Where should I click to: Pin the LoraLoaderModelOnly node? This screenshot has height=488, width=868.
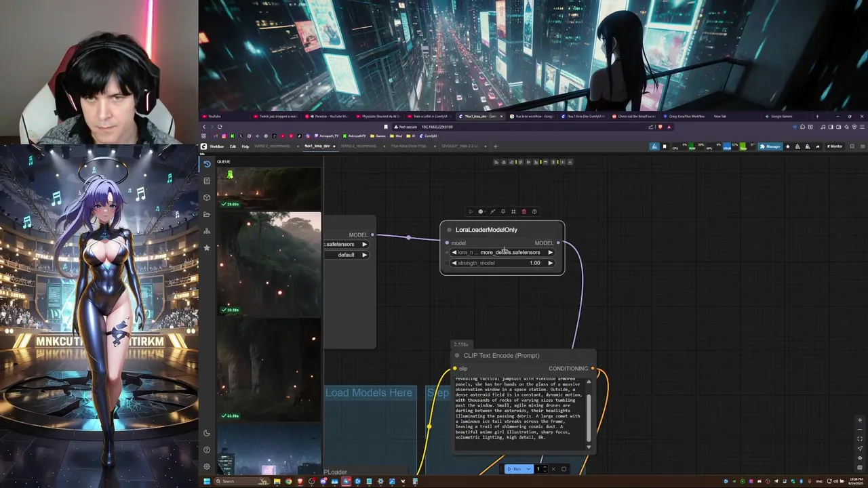[502, 211]
